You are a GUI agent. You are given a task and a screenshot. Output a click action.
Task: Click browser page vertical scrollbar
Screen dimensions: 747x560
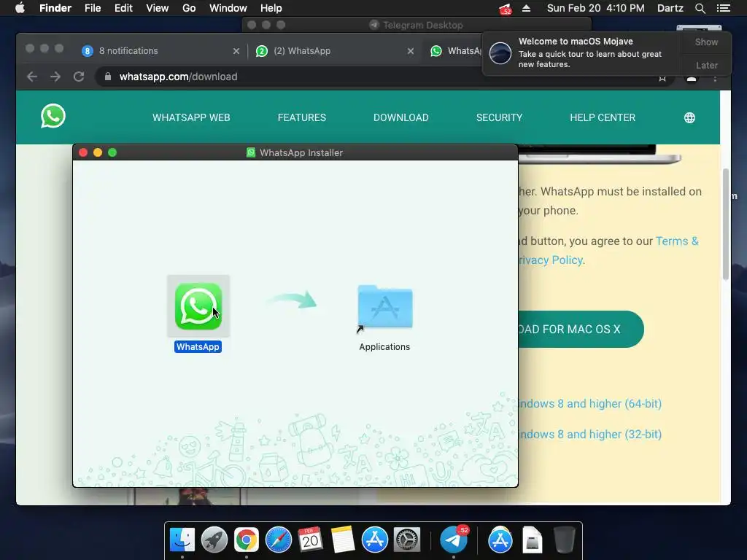click(726, 224)
